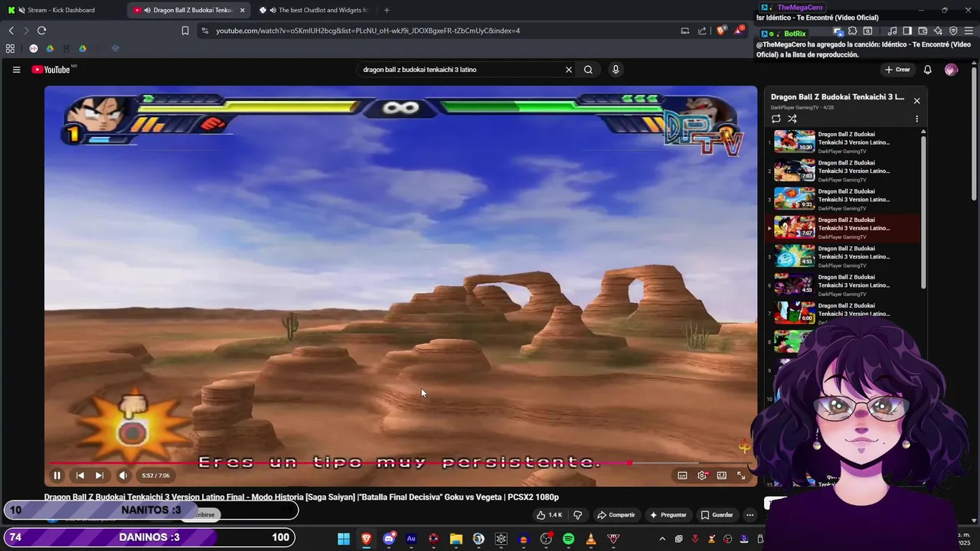Run the YouTube search with magnifier button
The height and width of the screenshot is (551, 980).
point(588,70)
